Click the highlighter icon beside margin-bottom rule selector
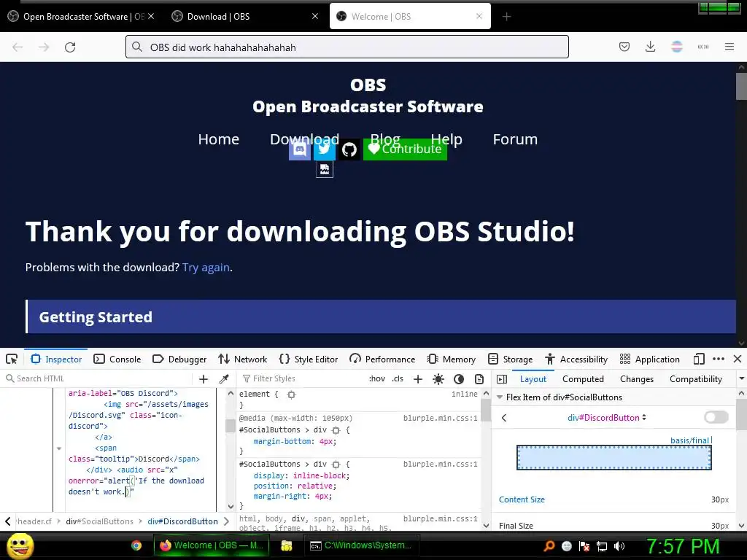 pos(336,430)
